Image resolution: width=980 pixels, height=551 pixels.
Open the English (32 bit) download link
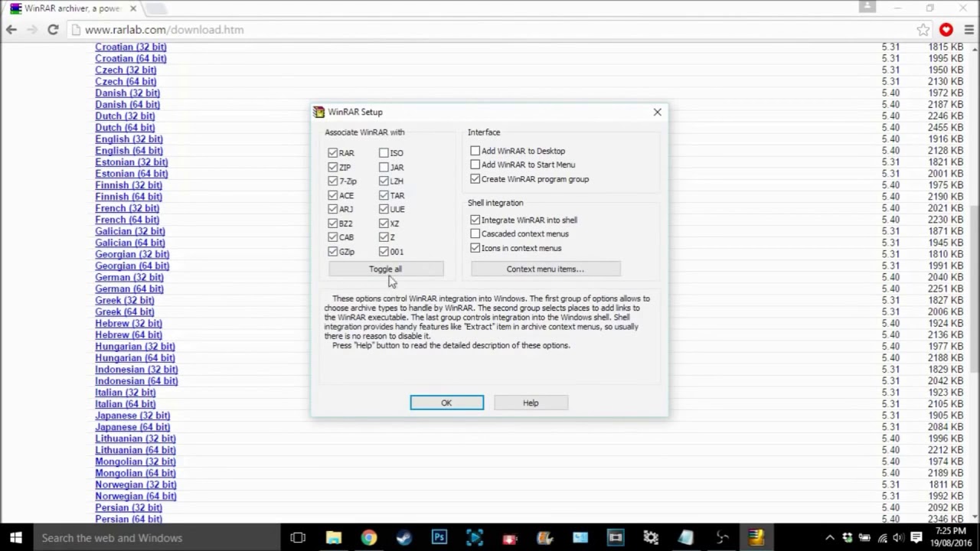tap(129, 139)
